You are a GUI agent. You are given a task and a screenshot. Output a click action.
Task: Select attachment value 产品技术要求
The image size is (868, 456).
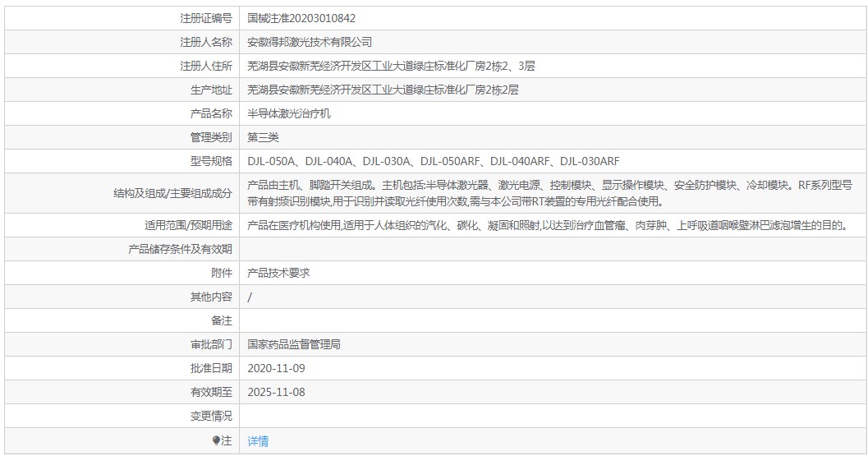(278, 273)
